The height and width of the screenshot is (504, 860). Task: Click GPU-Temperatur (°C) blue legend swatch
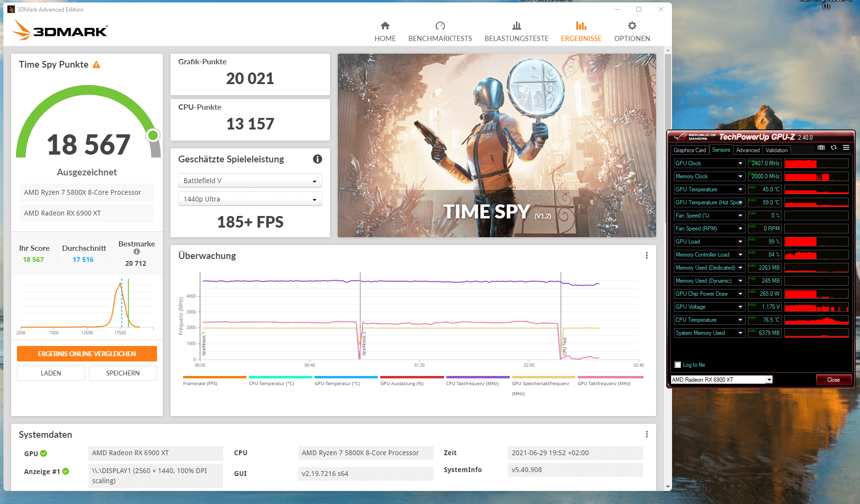(346, 377)
